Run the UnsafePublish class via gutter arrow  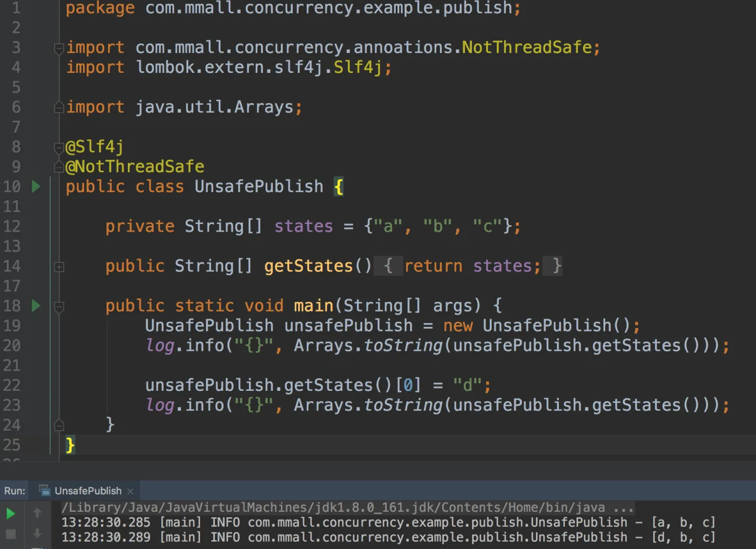pyautogui.click(x=36, y=187)
